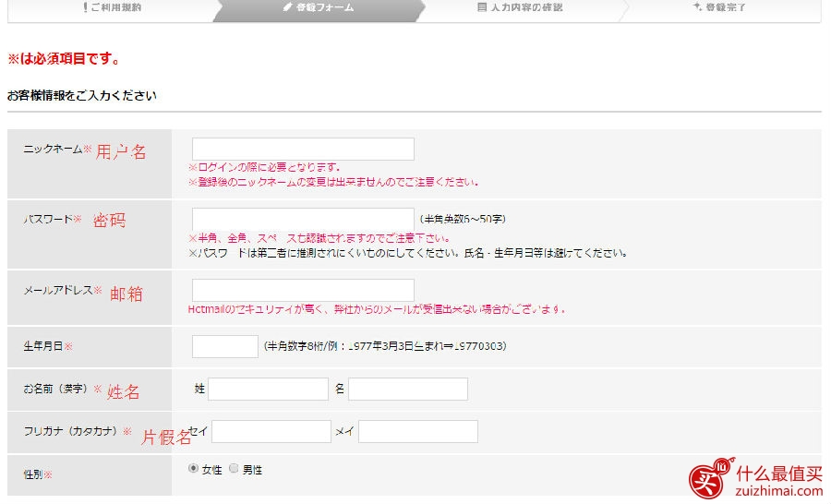The height and width of the screenshot is (504, 831).
Task: Click the ご利用規約 step tab
Action: (113, 9)
